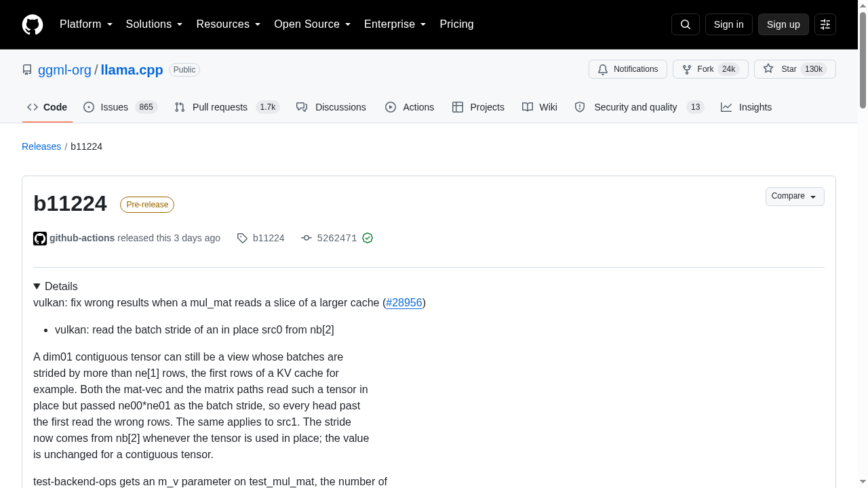Open the Pricing menu item
868x488 pixels.
coord(456,24)
